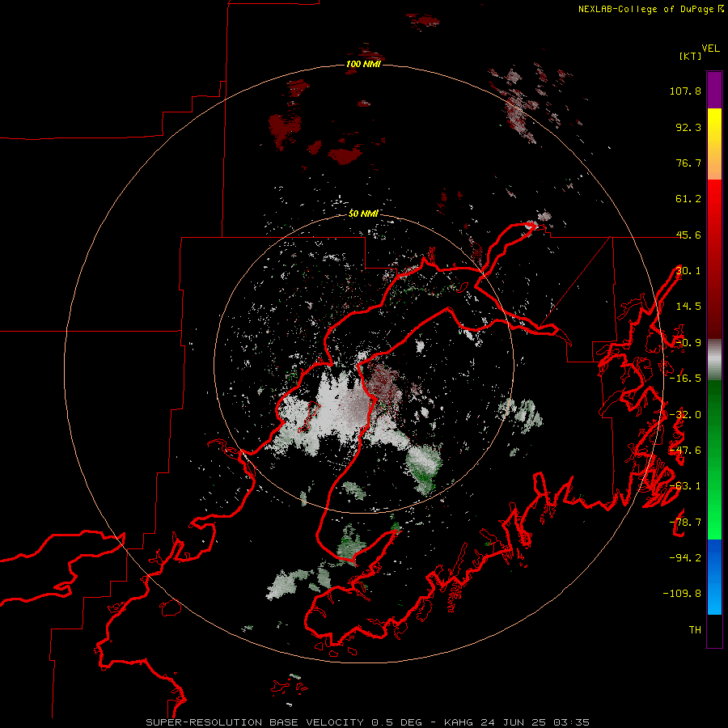Click the -78.7 velocity scale value
Image resolution: width=728 pixels, height=728 pixels.
click(685, 523)
